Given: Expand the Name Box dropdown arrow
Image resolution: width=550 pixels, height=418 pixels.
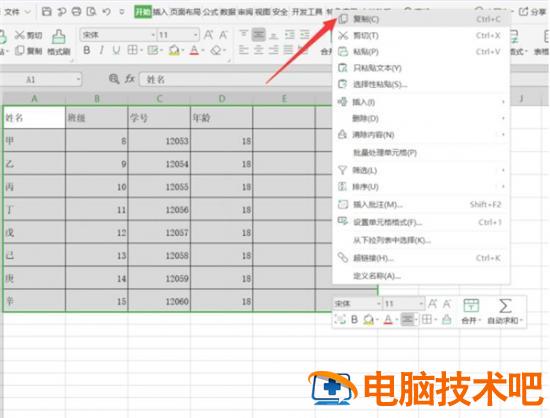Looking at the screenshot, I should (x=78, y=80).
